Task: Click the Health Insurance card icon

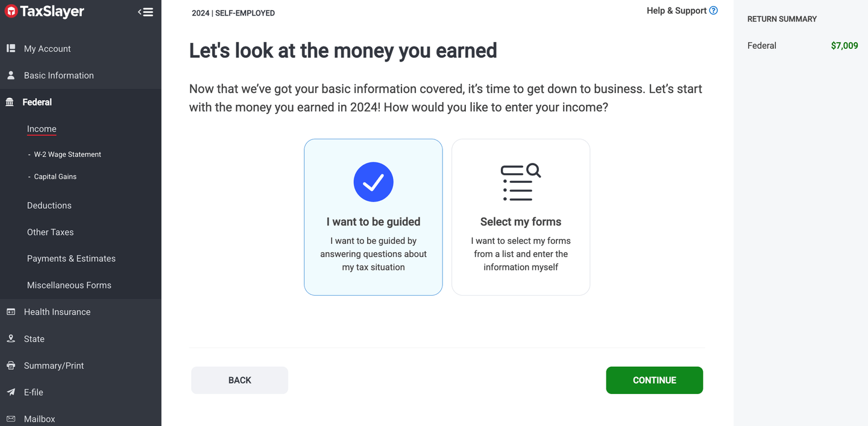Action: [11, 312]
